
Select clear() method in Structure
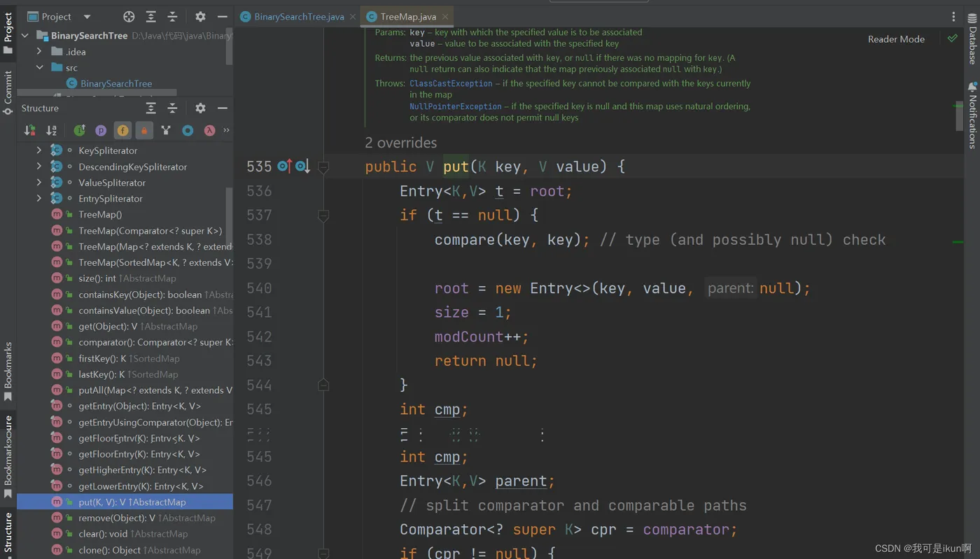[125, 534]
